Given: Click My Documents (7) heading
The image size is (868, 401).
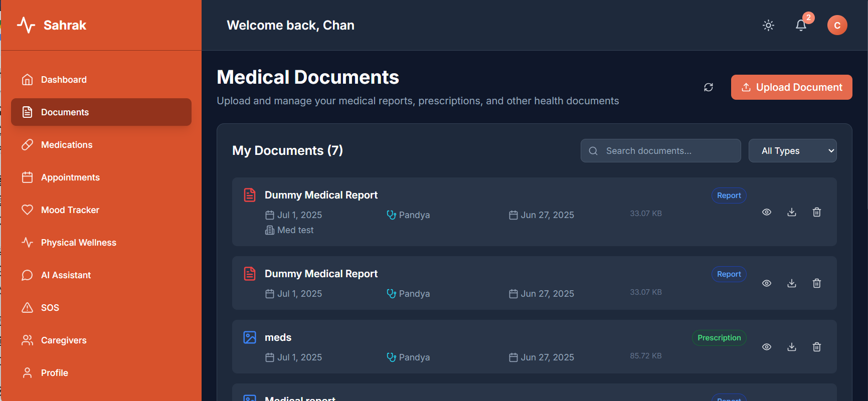Looking at the screenshot, I should pos(287,150).
